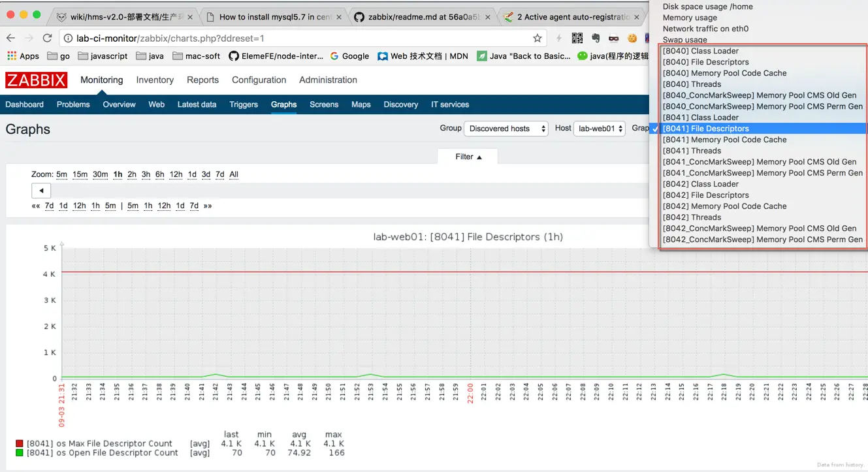Viewport: 868px width, 472px height.
Task: Collapse the Filter panel
Action: click(467, 156)
